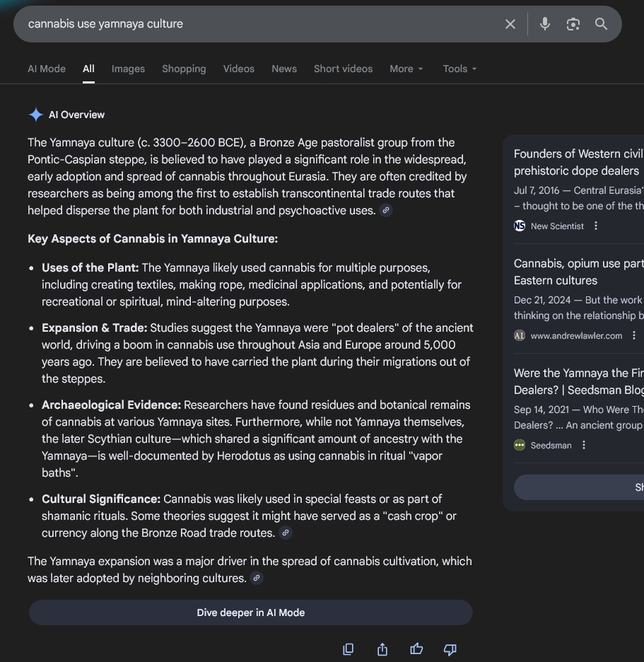This screenshot has height=662, width=644.
Task: Click the New Scientist source logo
Action: (520, 226)
